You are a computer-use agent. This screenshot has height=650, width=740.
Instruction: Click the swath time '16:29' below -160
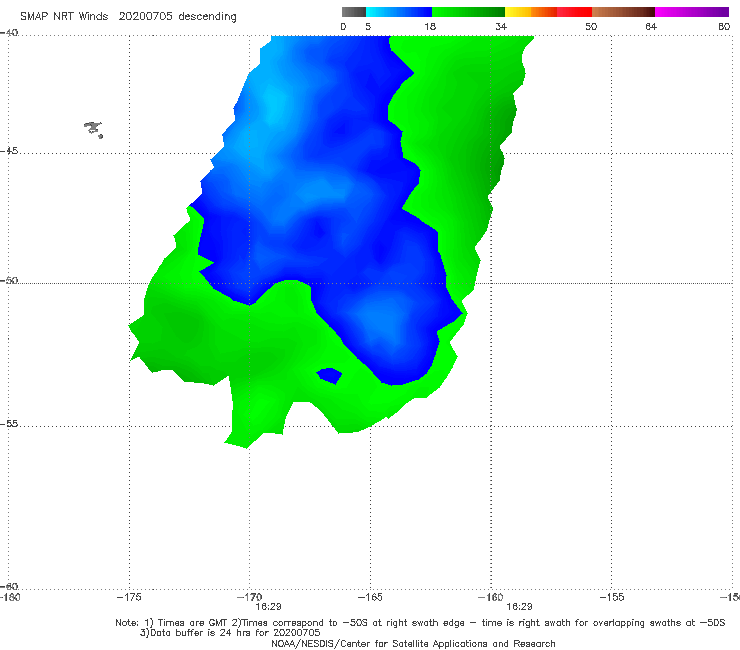click(x=520, y=607)
